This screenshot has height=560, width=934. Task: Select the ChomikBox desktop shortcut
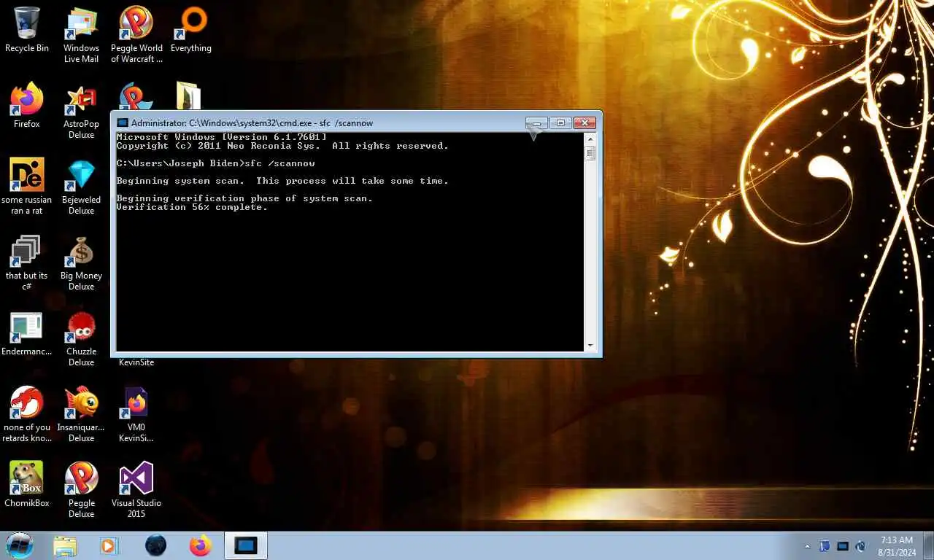27,485
